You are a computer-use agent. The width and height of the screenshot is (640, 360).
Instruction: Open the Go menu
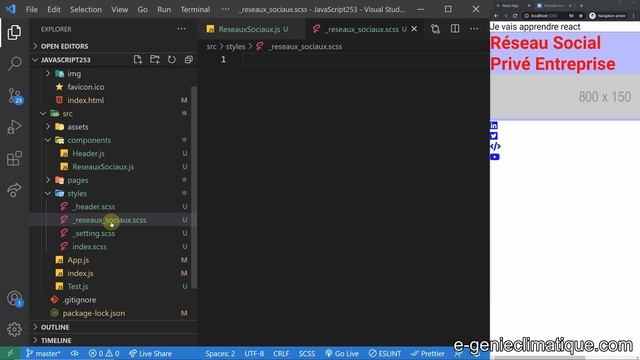pyautogui.click(x=142, y=9)
